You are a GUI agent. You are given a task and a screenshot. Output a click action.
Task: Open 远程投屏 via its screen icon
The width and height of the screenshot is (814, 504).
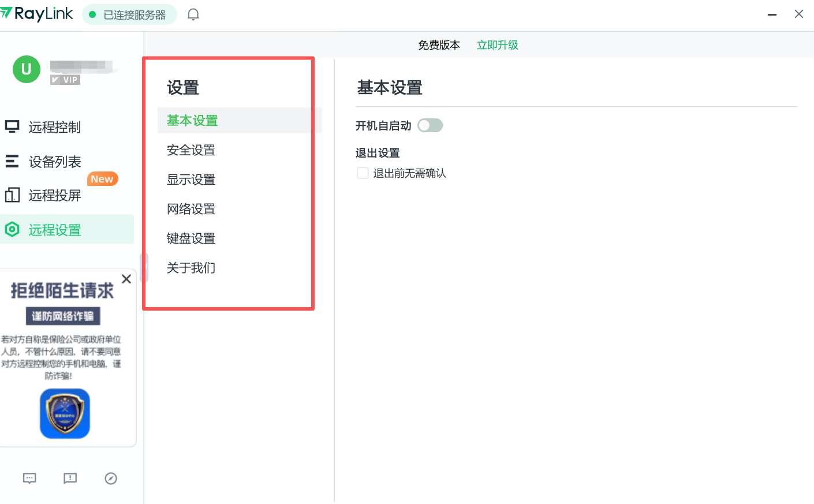[x=12, y=195]
